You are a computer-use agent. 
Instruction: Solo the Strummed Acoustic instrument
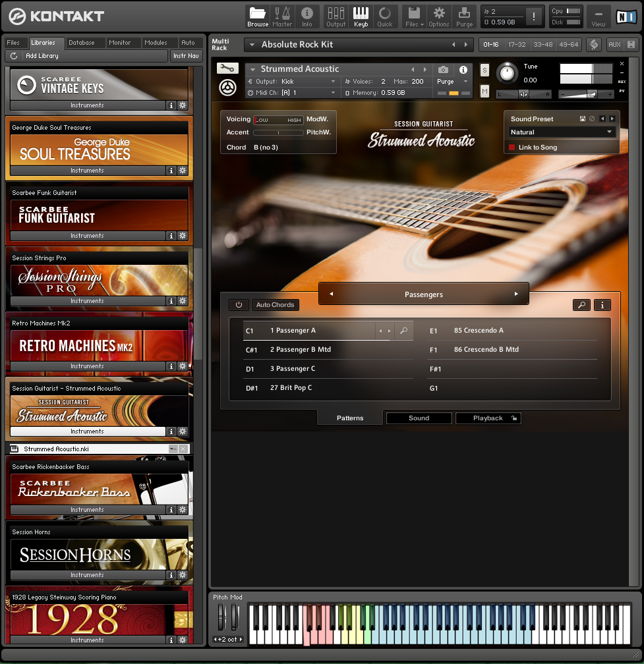click(484, 70)
